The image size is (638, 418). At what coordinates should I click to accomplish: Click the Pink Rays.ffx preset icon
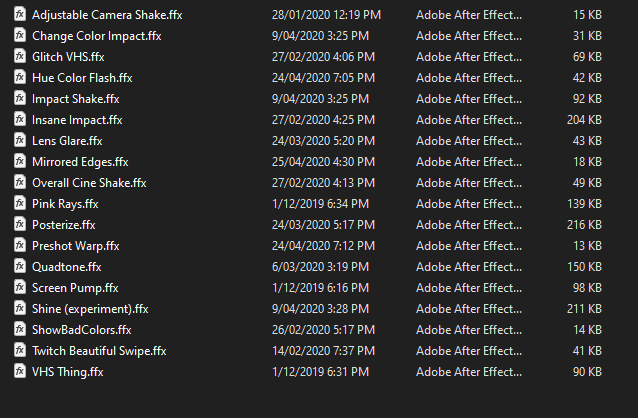19,204
